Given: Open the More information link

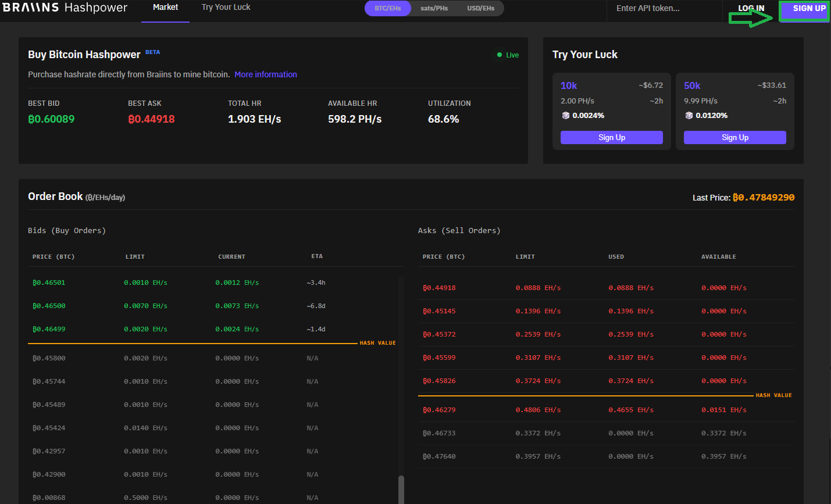Looking at the screenshot, I should pos(265,74).
